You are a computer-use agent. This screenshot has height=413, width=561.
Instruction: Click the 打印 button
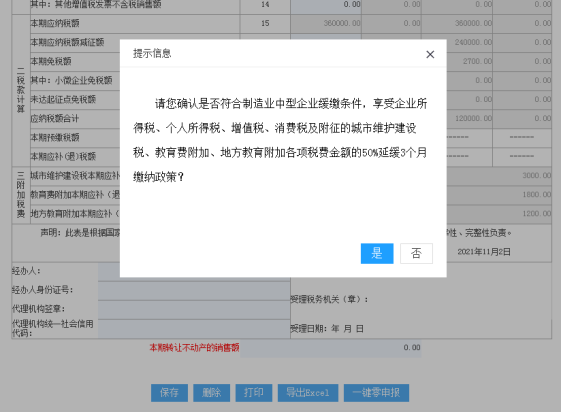(254, 393)
